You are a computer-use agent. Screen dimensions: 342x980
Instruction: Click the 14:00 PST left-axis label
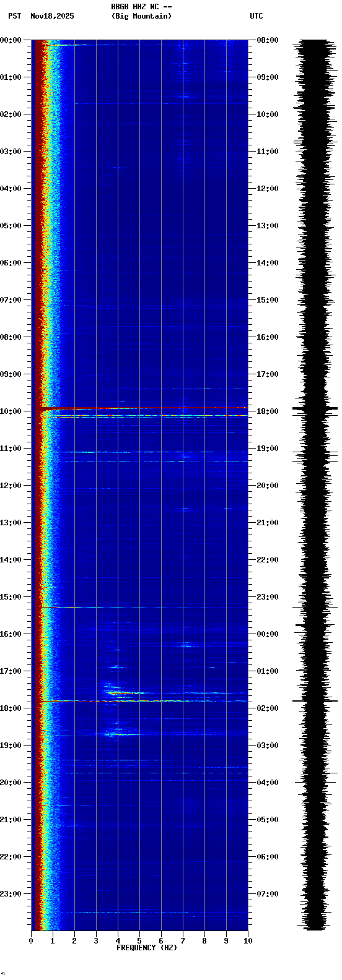coord(11,560)
